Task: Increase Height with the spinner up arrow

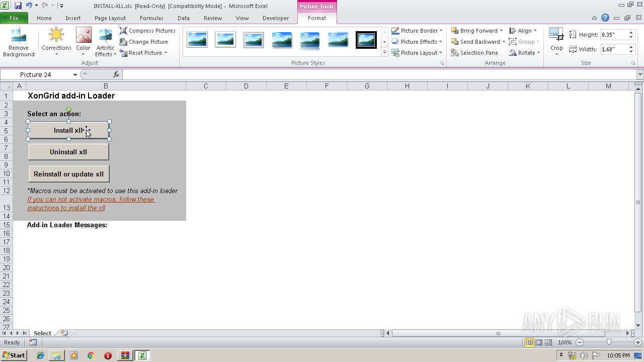Action: [x=630, y=33]
